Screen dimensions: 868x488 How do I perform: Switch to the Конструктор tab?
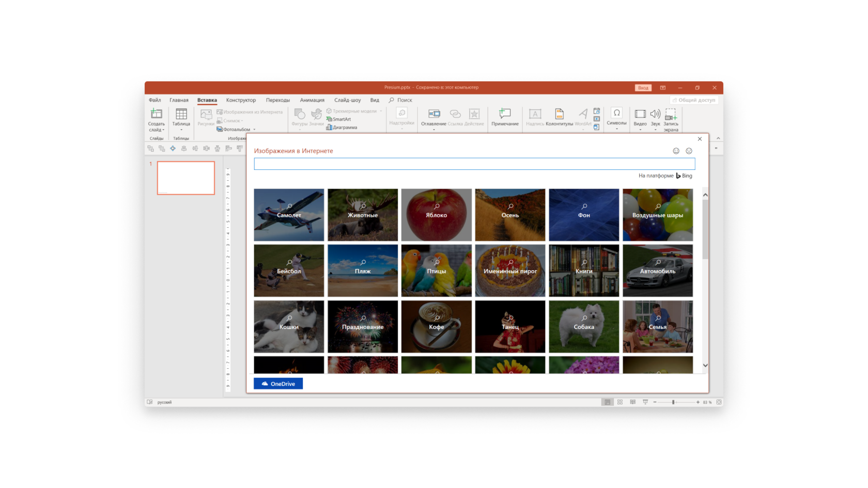tap(241, 100)
